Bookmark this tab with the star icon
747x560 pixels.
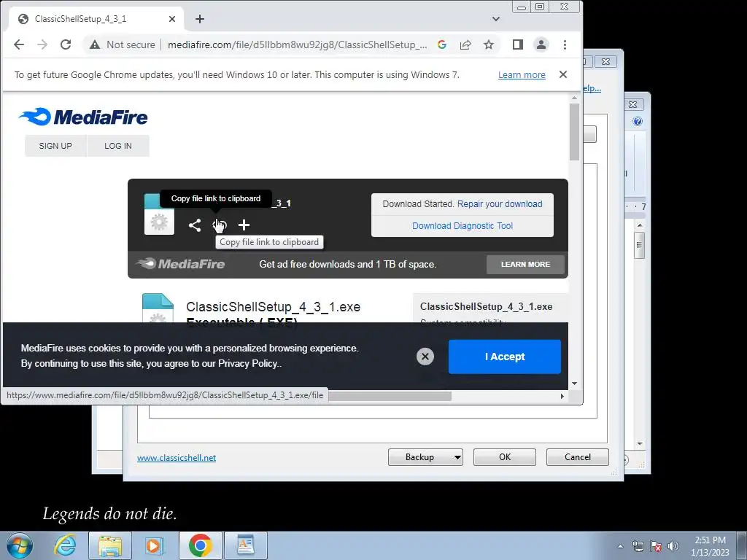click(x=489, y=44)
